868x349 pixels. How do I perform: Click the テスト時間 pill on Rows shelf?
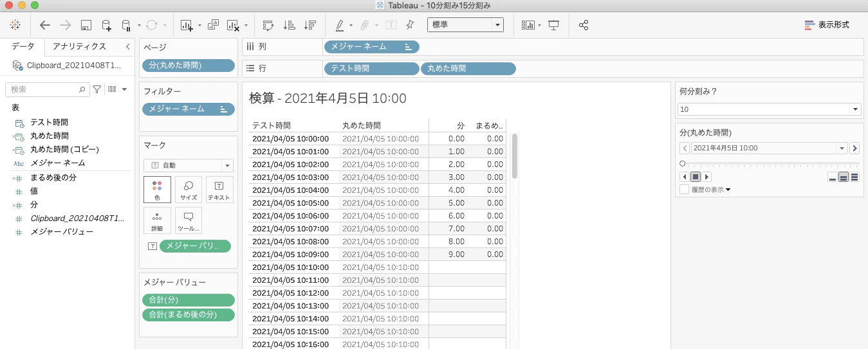point(372,69)
